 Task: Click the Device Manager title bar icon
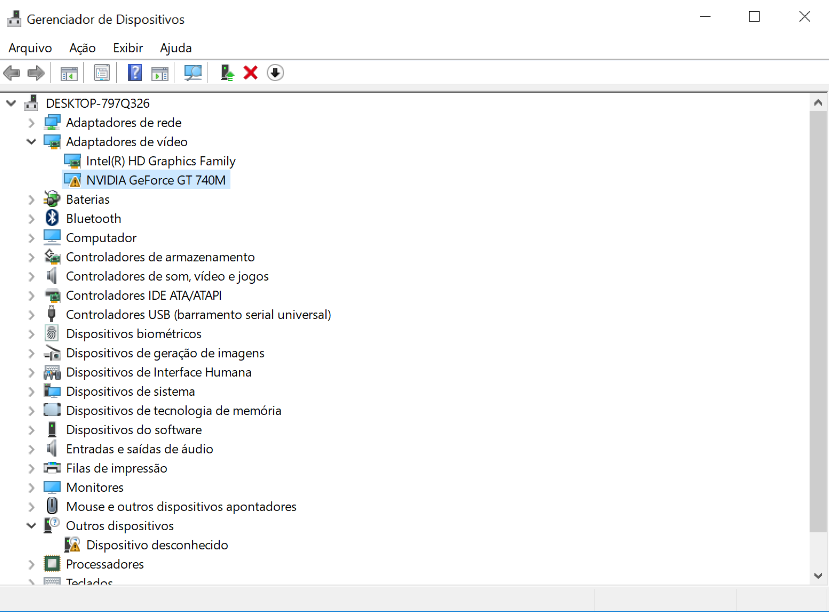[14, 19]
